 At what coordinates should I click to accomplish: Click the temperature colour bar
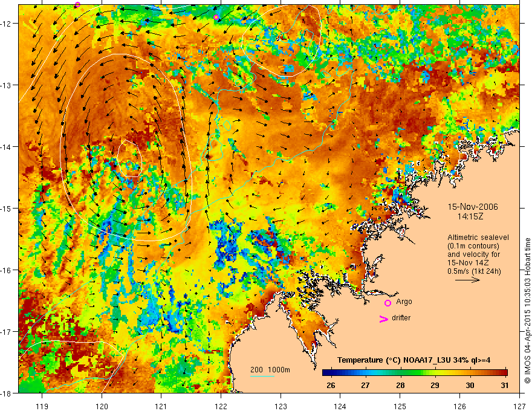coord(415,372)
